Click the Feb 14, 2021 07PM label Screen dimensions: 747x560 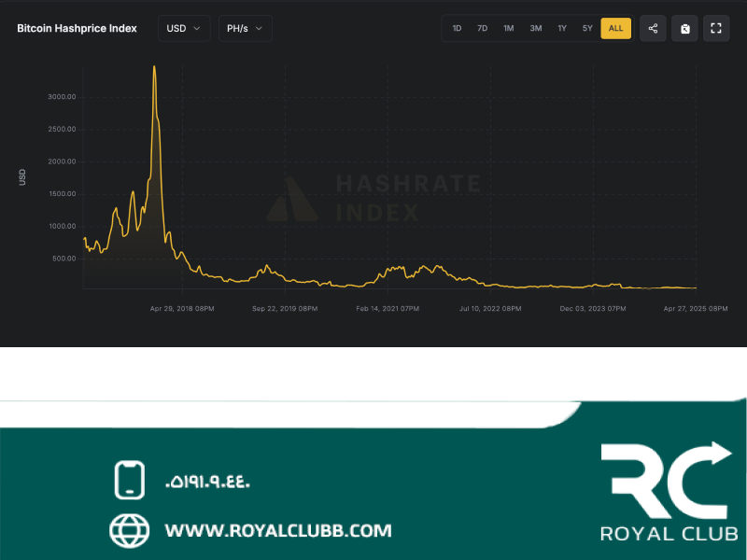tap(388, 309)
